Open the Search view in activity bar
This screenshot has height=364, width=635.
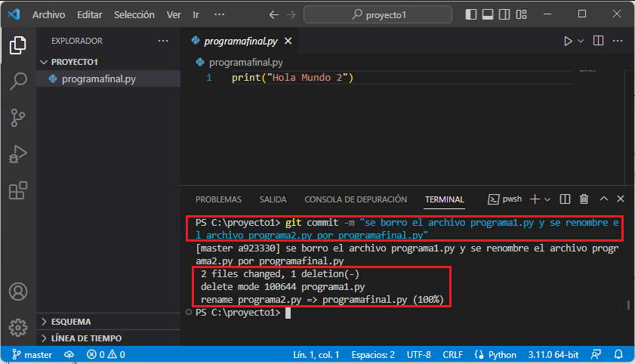tap(18, 82)
